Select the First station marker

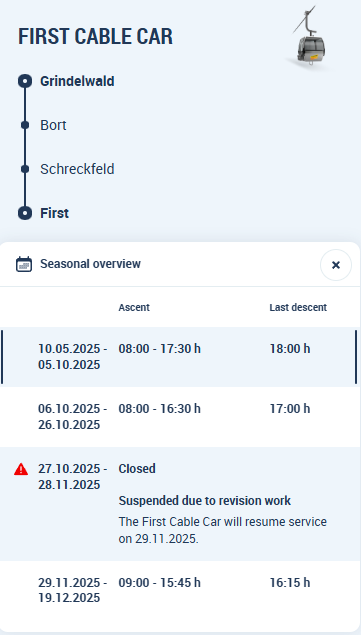point(25,213)
